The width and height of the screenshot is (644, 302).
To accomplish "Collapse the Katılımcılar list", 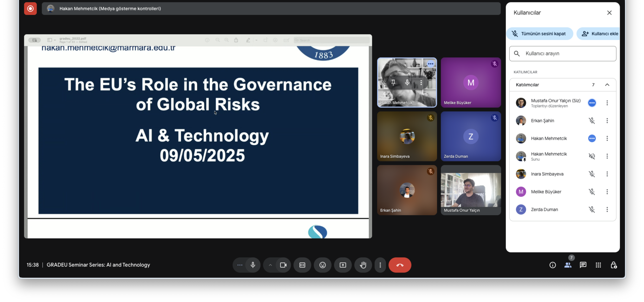I will 607,85.
